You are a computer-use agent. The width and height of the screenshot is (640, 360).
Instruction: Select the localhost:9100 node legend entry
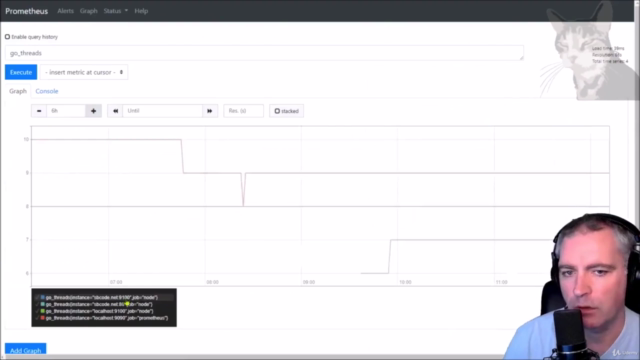[100, 311]
